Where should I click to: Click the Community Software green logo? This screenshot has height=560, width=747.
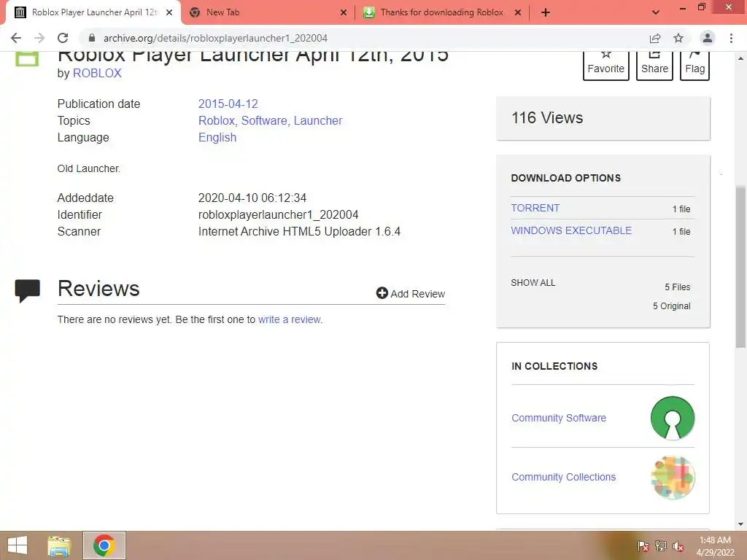pyautogui.click(x=673, y=418)
